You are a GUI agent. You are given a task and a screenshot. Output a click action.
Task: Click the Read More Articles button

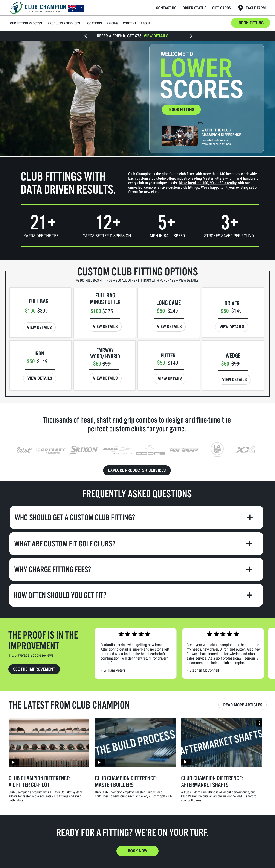click(242, 705)
